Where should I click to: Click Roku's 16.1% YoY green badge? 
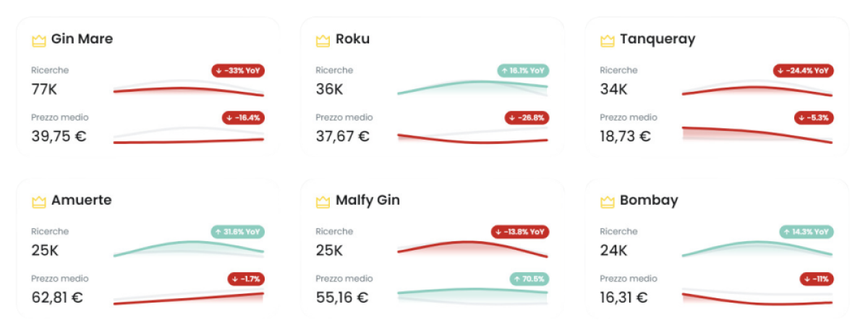[522, 71]
